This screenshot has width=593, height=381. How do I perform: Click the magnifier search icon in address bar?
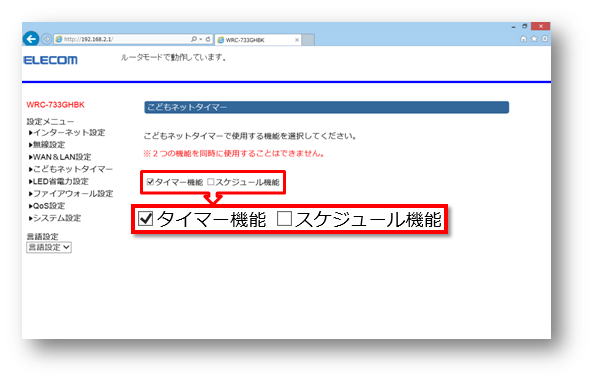point(194,39)
